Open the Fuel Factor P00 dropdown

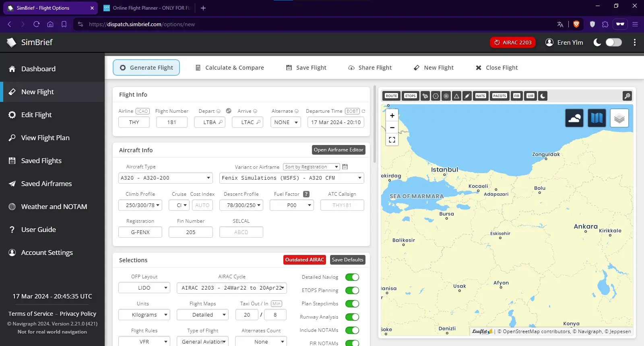tap(292, 205)
